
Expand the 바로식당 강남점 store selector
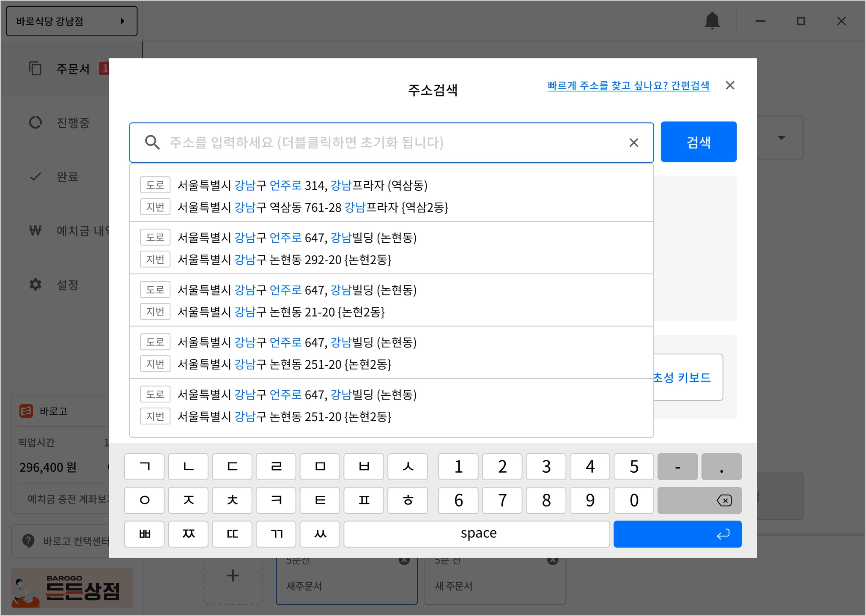(71, 21)
